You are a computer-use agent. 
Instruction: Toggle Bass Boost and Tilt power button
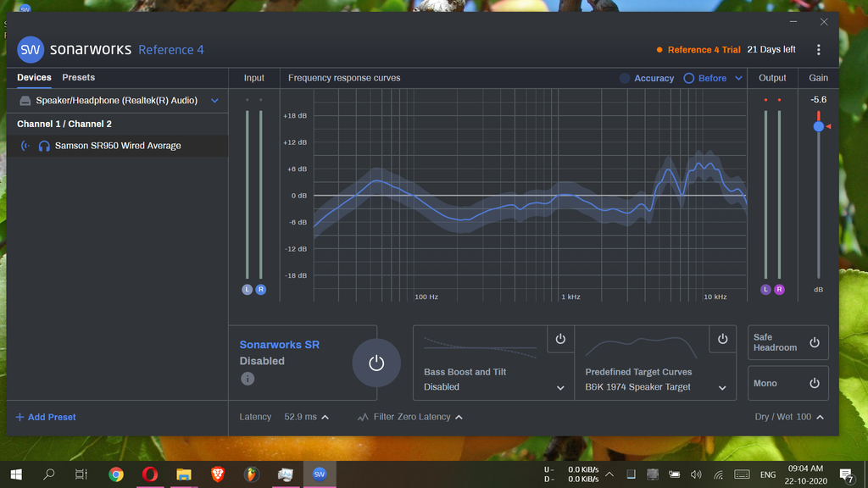(560, 339)
